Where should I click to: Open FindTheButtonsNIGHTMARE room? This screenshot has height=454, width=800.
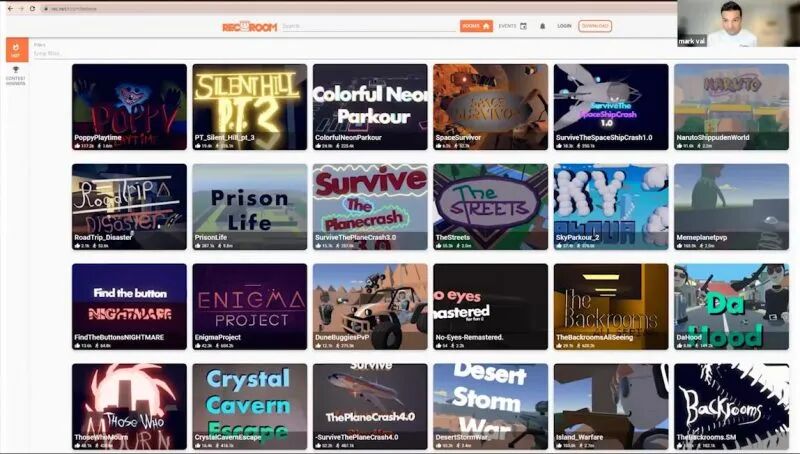[x=129, y=307]
